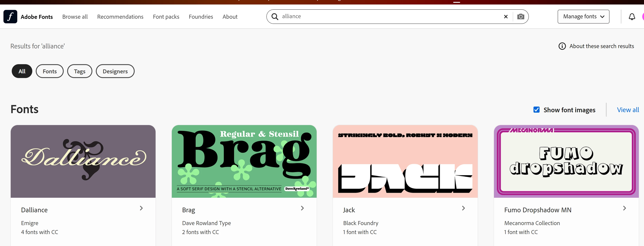Click into the alliance search field

click(387, 17)
